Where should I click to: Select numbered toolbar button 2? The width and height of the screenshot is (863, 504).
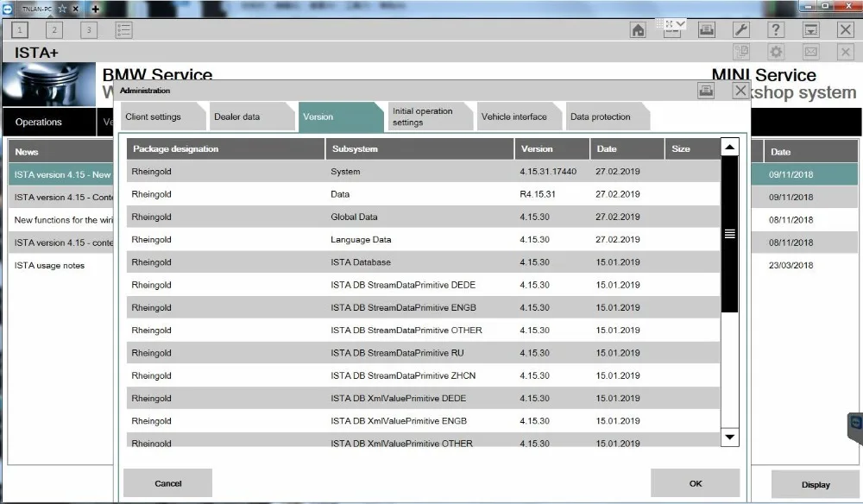tap(54, 29)
